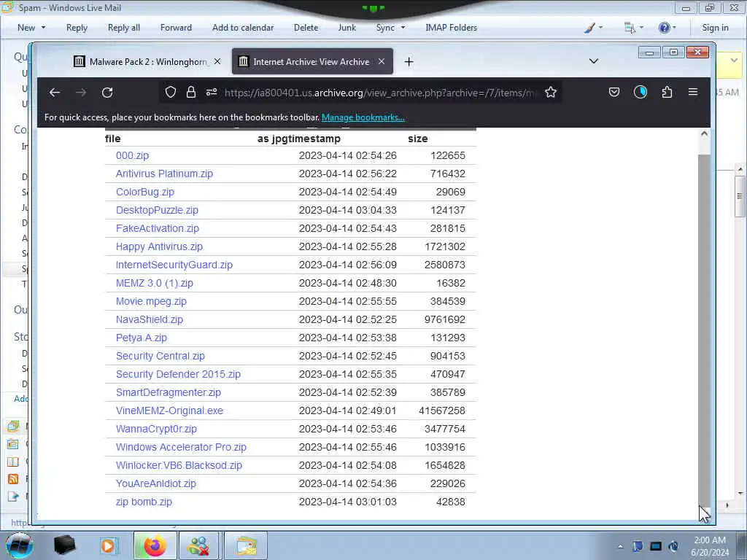Viewport: 747px width, 560px height.
Task: Select the Internet Archive View Archive tab
Action: coord(312,61)
